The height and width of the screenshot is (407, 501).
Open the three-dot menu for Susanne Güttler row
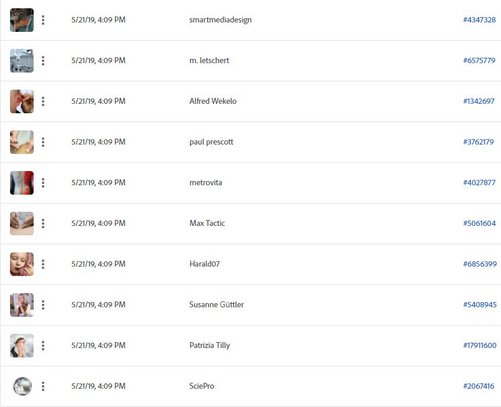[x=43, y=305]
